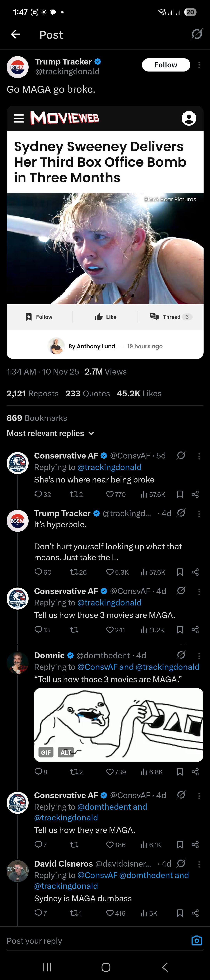
Task: Open reply comments on Domnic's post
Action: click(x=41, y=771)
